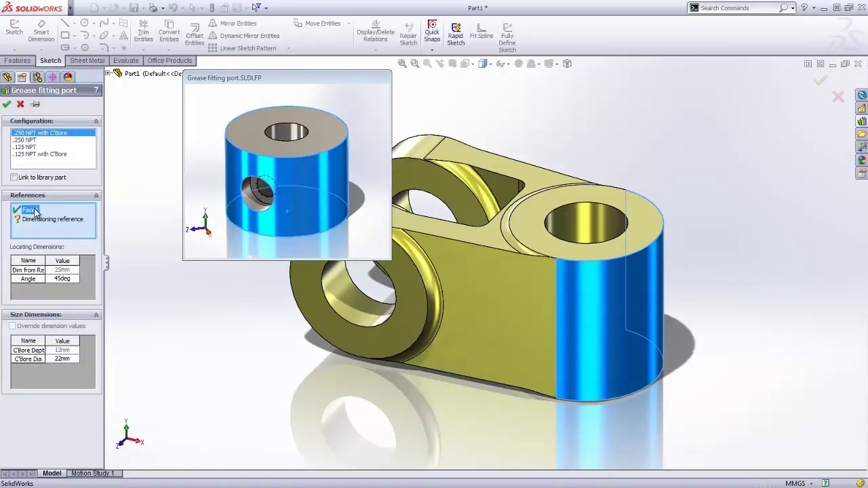The height and width of the screenshot is (488, 868).
Task: Enable Link to library part checkbox
Action: coord(14,178)
